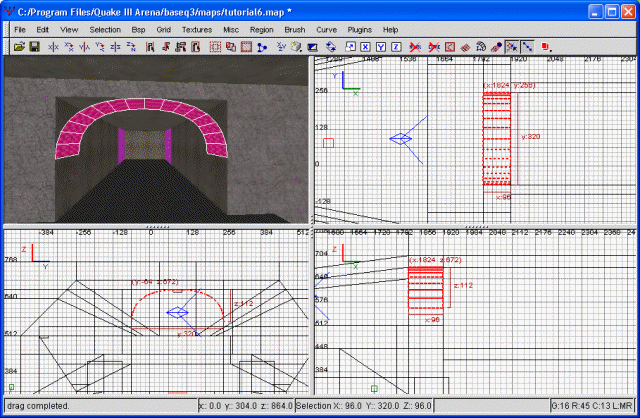Toggle Don't select models icon
640x418 pixels.
pyautogui.click(x=434, y=47)
